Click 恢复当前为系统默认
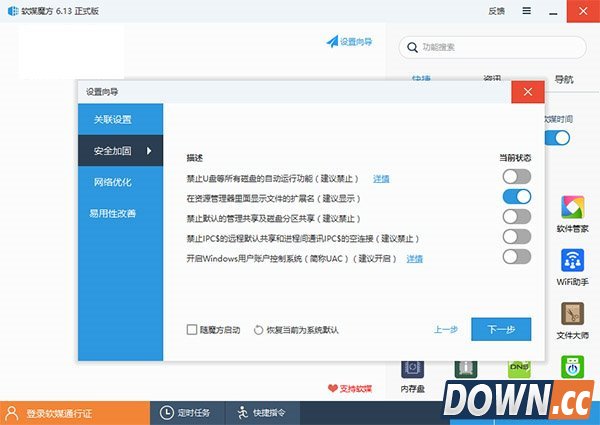 click(302, 330)
